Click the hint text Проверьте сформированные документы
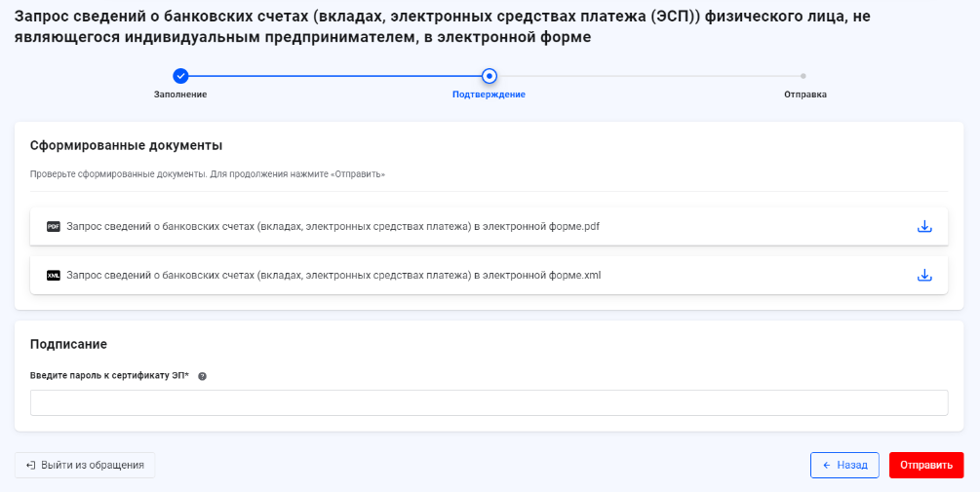The image size is (980, 492). [208, 174]
